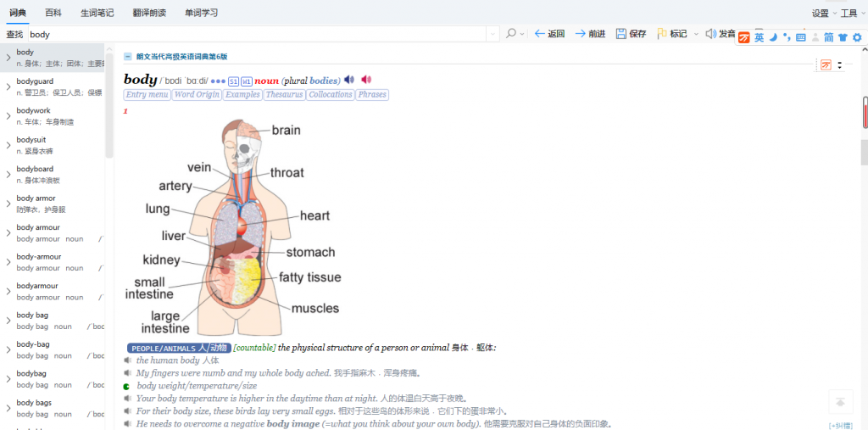Switch to the 百科 tab

pos(53,13)
